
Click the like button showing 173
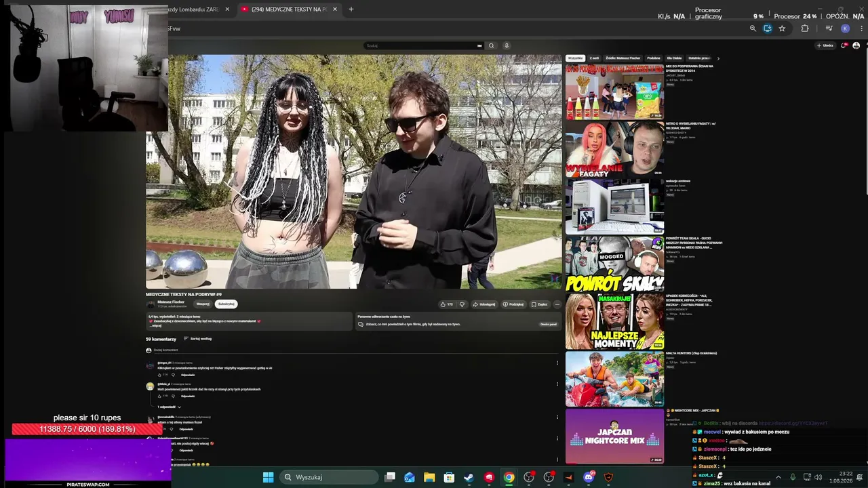pos(446,304)
